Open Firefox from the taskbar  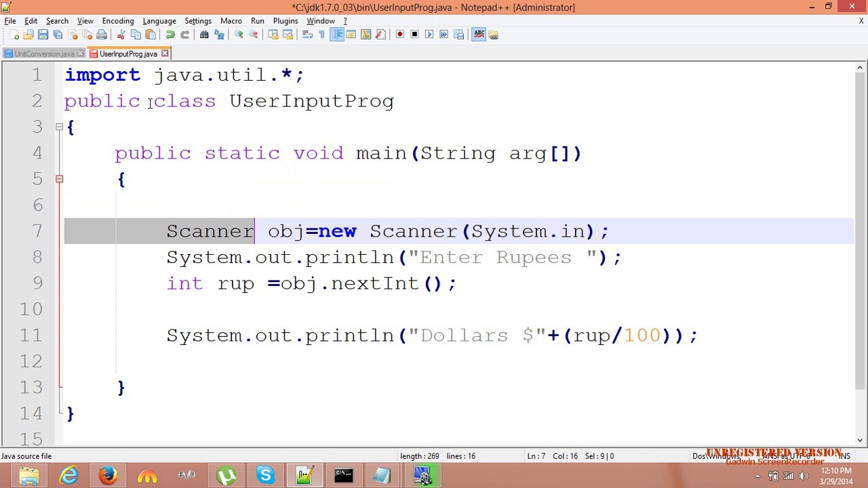(x=108, y=476)
